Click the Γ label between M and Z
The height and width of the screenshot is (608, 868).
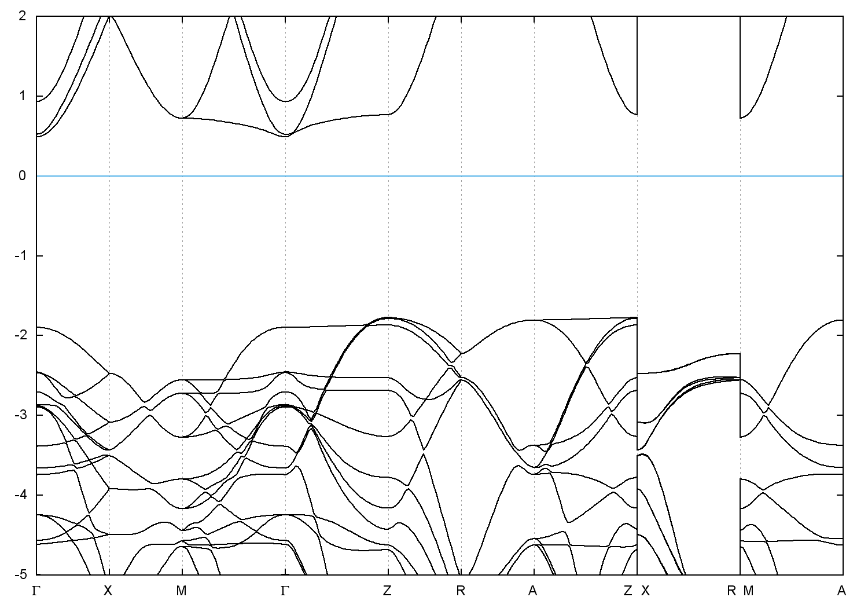285,591
